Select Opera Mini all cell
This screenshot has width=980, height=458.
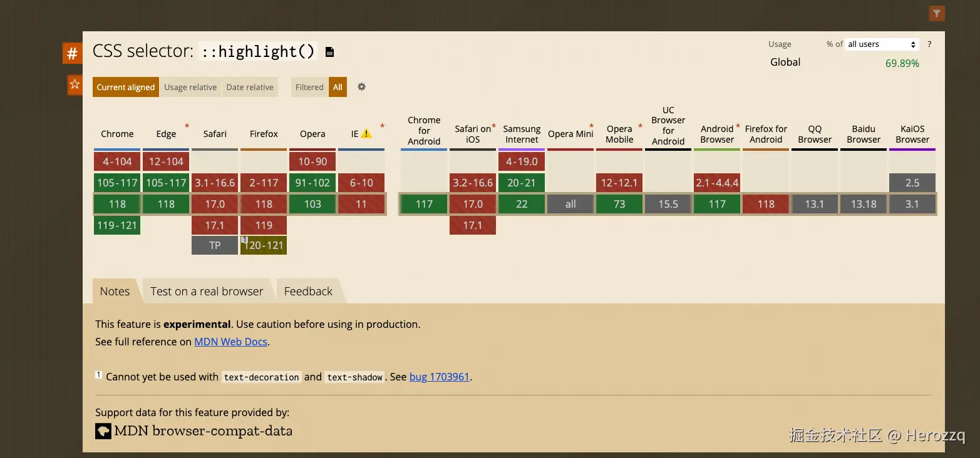click(x=570, y=204)
